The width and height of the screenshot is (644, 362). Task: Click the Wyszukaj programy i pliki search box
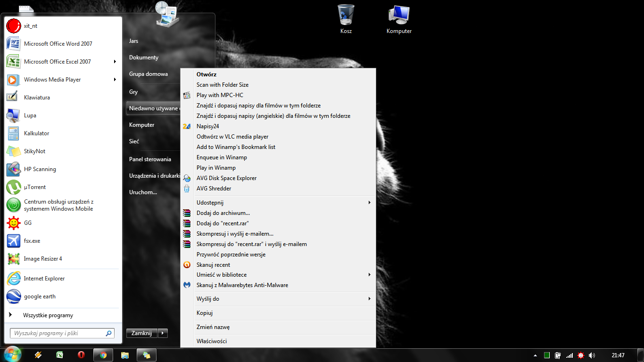click(x=62, y=333)
